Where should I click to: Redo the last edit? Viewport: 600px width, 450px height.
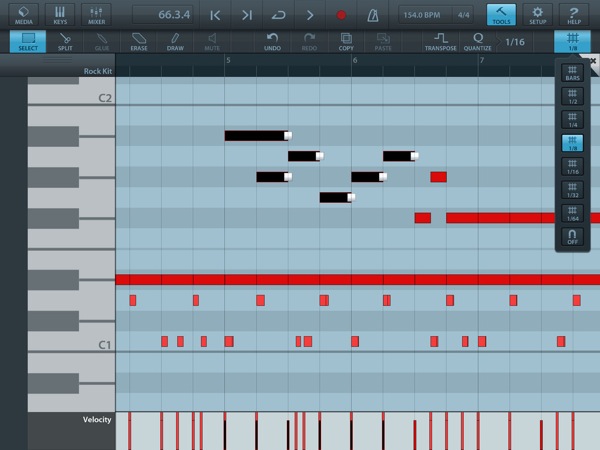[x=309, y=42]
